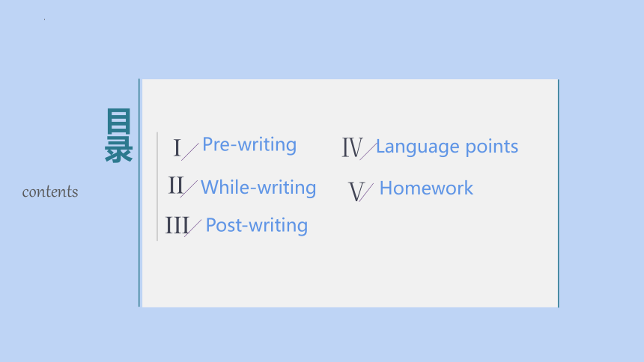Select the While-writing entry
644x362 pixels.
point(258,188)
